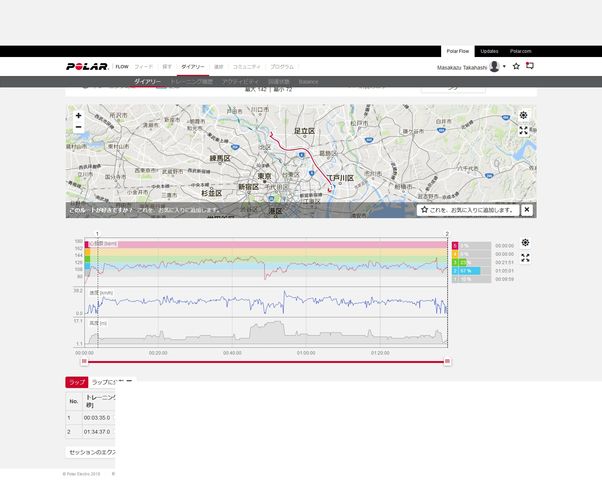Click the heart rate curve graph

pos(266,262)
